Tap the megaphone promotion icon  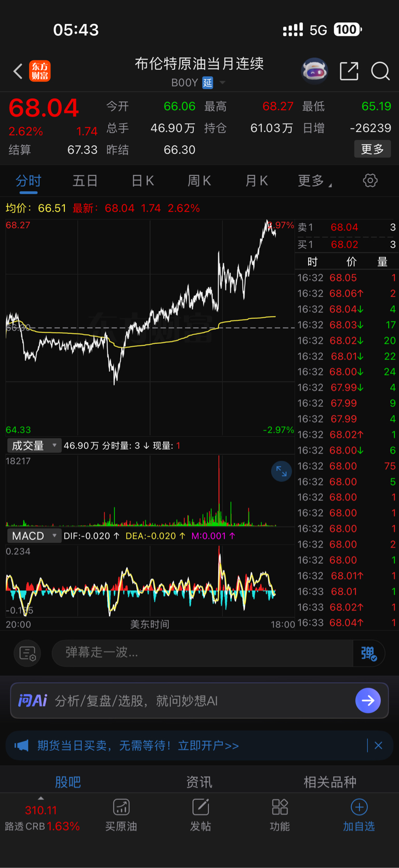21,746
